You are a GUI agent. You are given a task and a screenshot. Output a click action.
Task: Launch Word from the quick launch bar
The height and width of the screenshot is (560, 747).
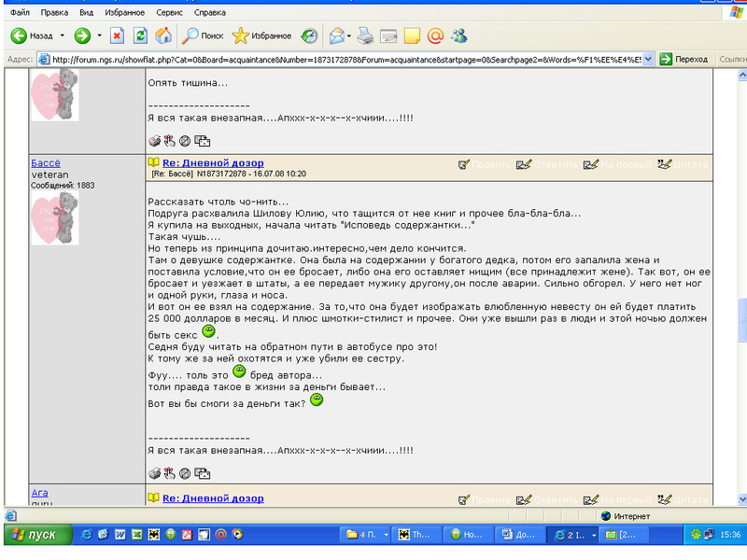click(120, 535)
